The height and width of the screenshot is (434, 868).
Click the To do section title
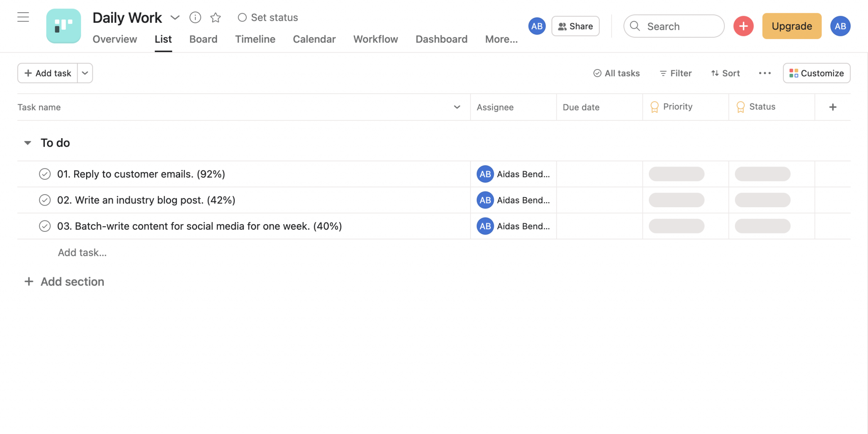pyautogui.click(x=55, y=143)
